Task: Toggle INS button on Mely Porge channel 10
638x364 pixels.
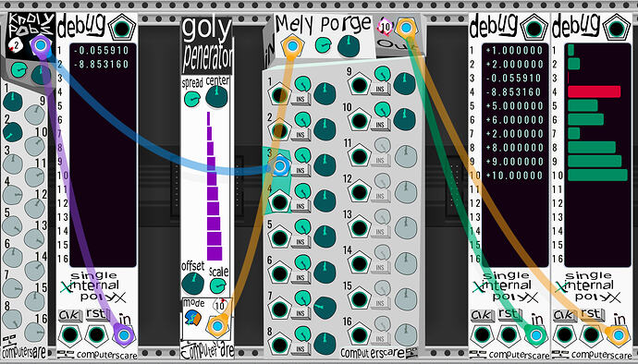Action: coord(380,125)
